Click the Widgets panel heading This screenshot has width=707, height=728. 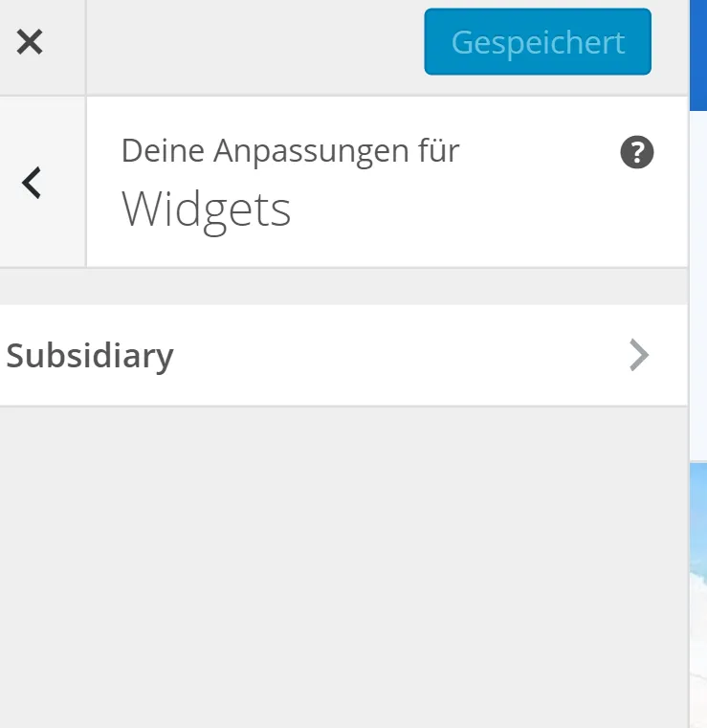point(206,210)
